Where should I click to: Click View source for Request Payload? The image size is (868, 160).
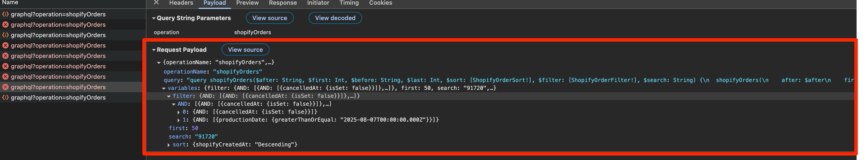[245, 50]
